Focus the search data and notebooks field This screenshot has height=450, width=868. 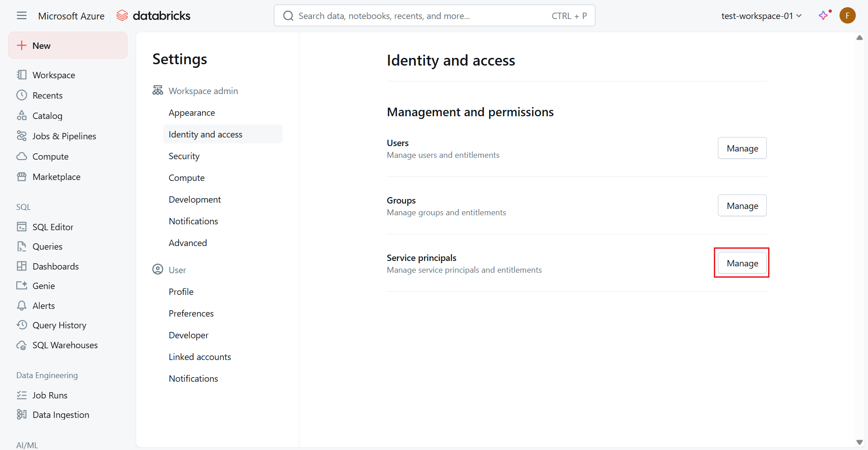pyautogui.click(x=434, y=16)
